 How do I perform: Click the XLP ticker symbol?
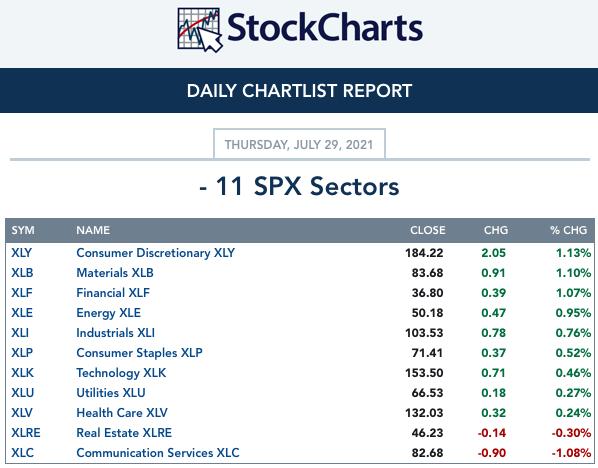tap(22, 352)
